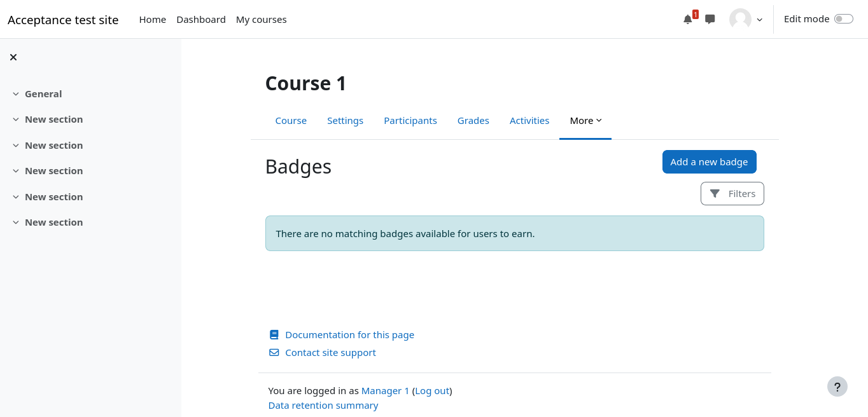Click the user avatar picture
This screenshot has height=417, width=868.
pyautogui.click(x=740, y=19)
